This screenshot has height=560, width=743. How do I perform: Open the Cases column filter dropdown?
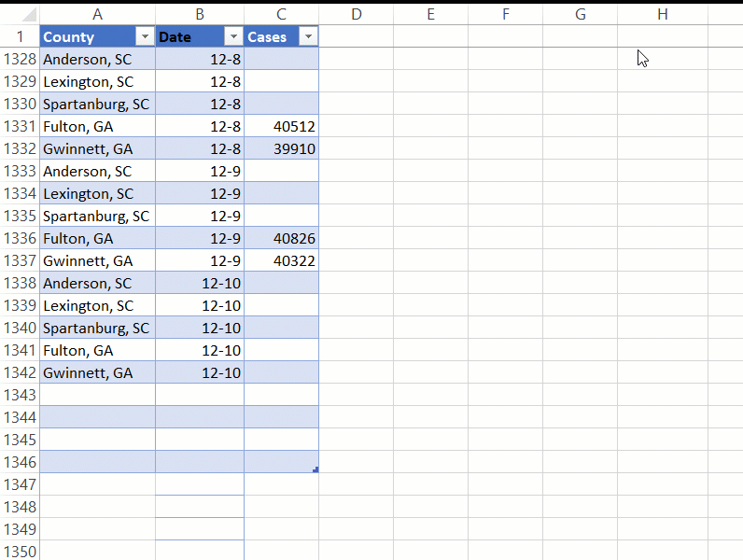(x=308, y=36)
